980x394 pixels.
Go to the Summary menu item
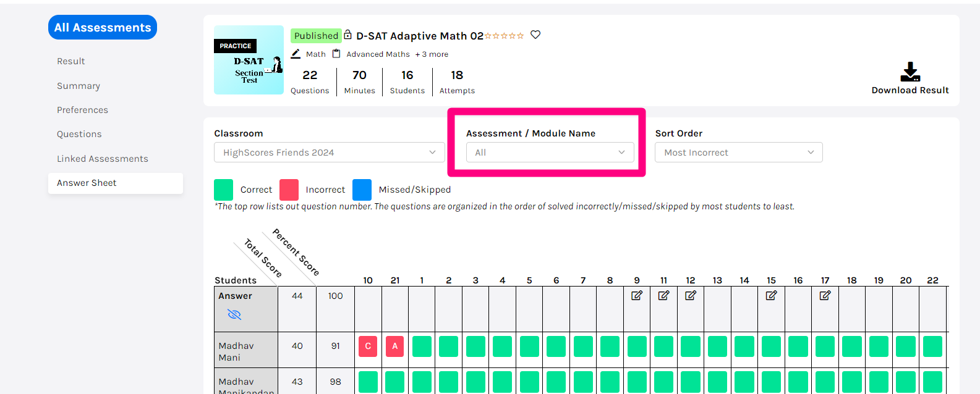(x=79, y=86)
